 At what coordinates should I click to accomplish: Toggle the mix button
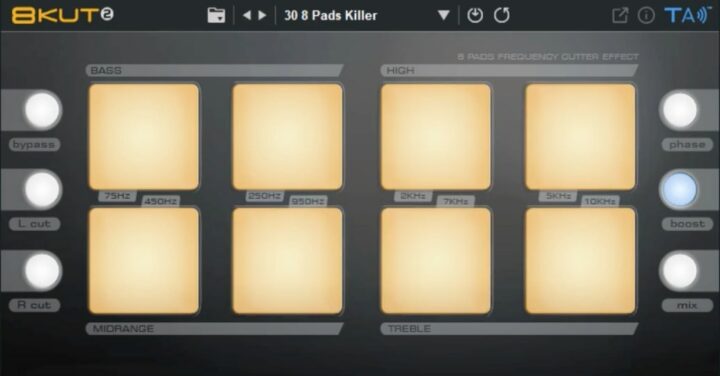pos(679,270)
